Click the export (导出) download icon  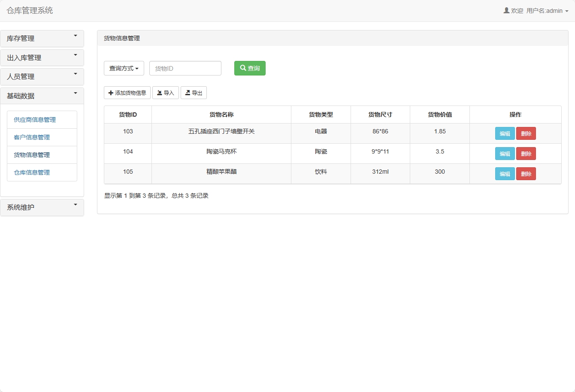point(188,92)
